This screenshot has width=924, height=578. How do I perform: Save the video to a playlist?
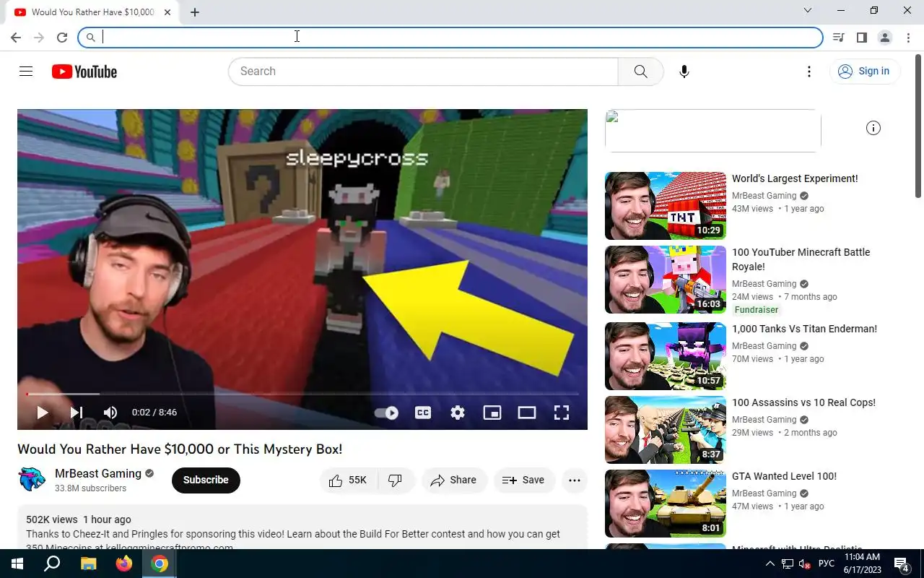[x=523, y=480]
